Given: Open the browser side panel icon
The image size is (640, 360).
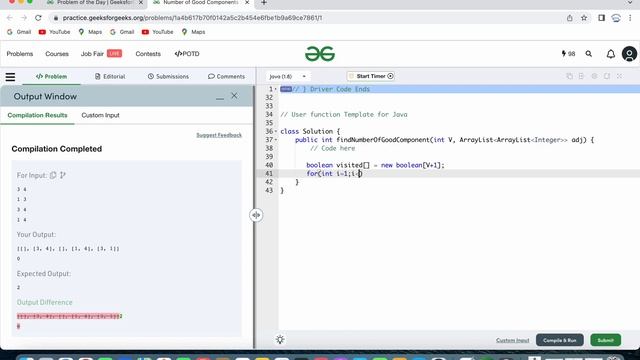Looking at the screenshot, I should (601, 18).
